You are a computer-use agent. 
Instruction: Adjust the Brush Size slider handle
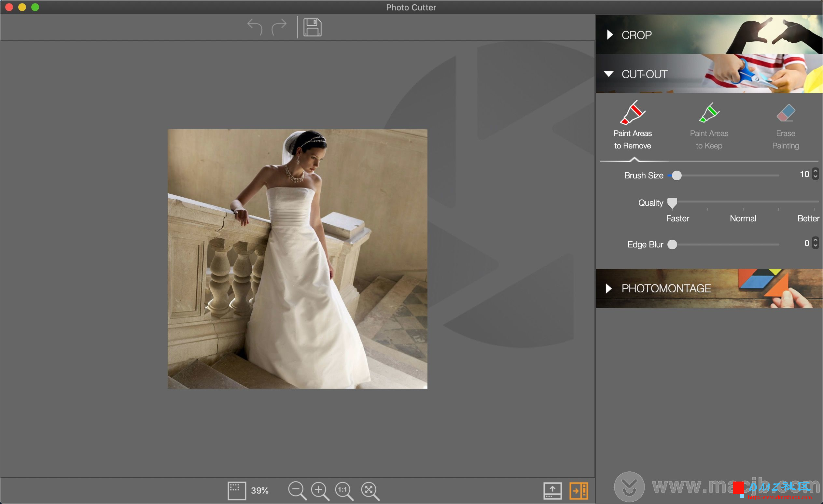point(677,175)
